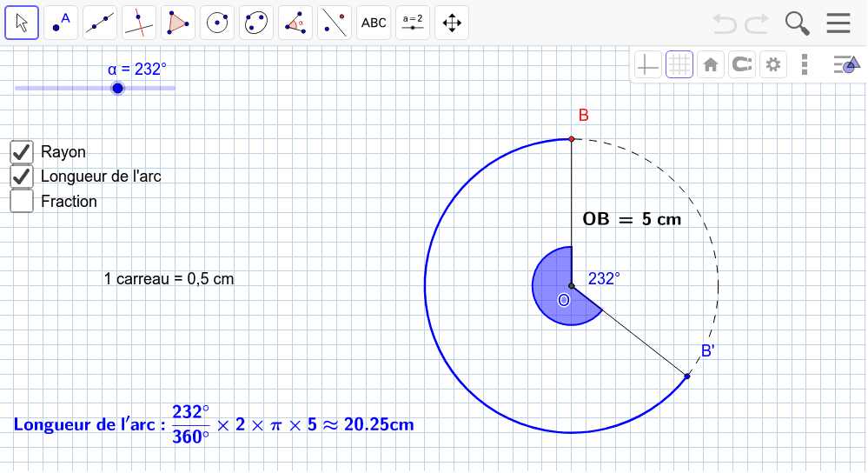This screenshot has width=868, height=473.
Task: Click the home button to reset view
Action: [710, 64]
